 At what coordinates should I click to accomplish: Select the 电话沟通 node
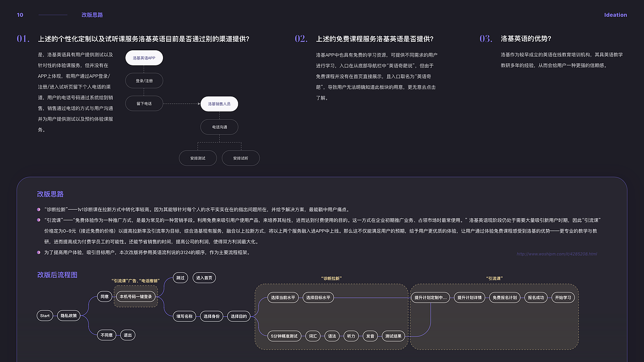[x=219, y=127]
